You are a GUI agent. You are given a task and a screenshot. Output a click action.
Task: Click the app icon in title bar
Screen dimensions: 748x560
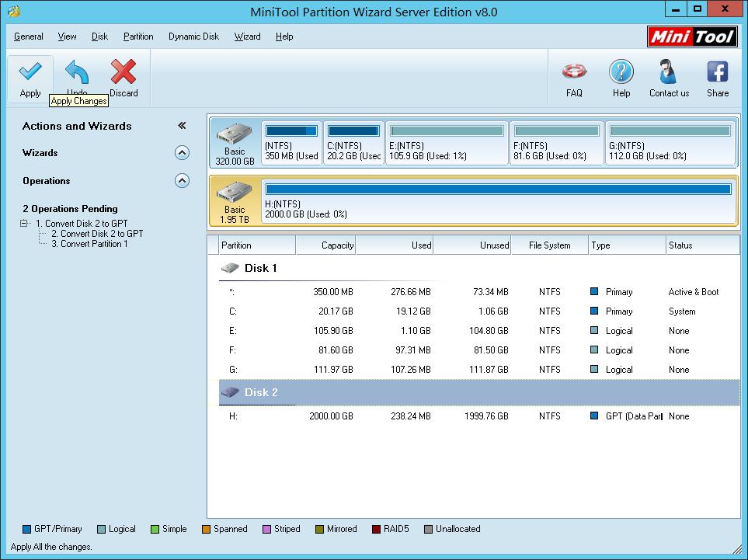(x=13, y=11)
